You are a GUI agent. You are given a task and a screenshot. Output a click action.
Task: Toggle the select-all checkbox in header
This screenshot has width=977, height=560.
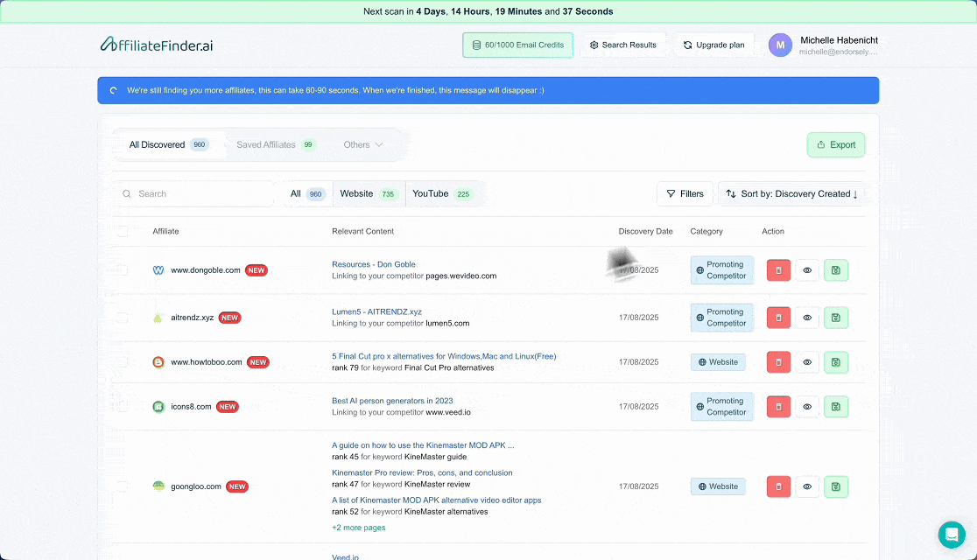(x=123, y=231)
